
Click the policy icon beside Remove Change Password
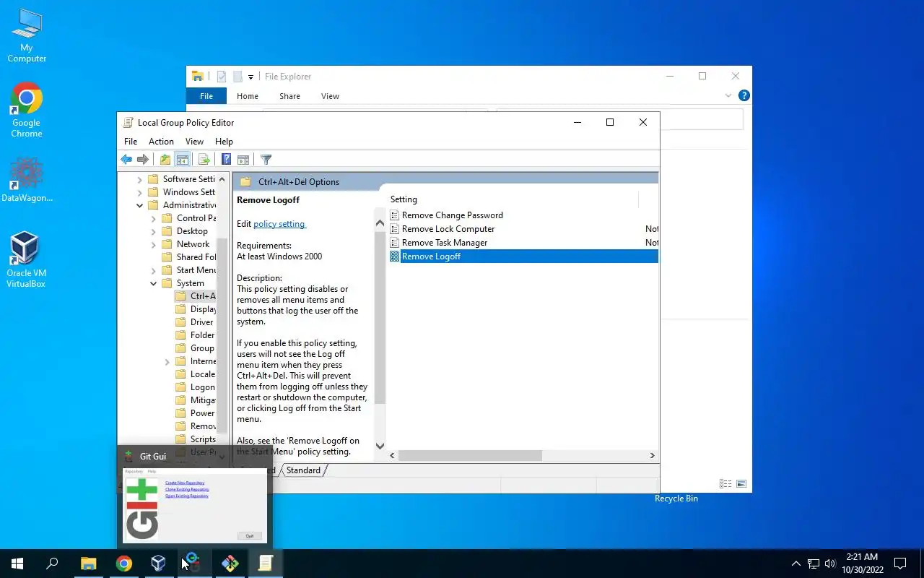(x=395, y=215)
